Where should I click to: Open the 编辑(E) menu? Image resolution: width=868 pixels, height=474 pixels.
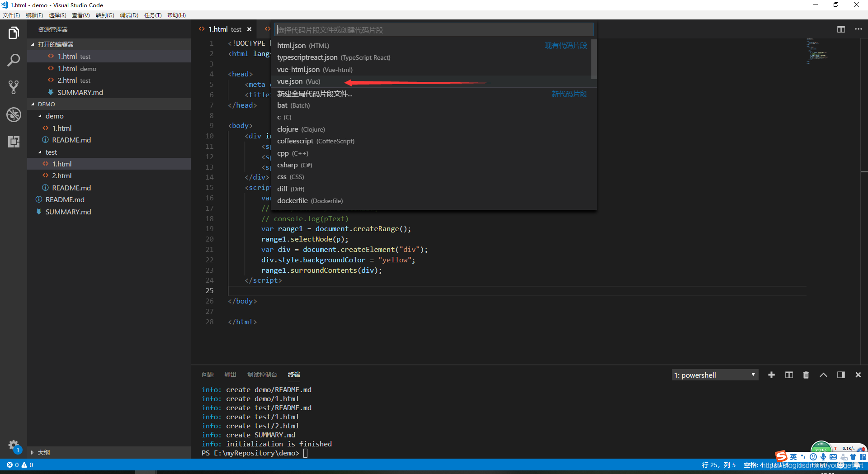[34, 15]
